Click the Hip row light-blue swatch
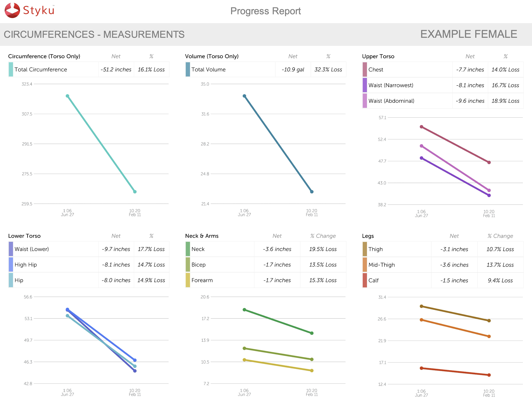 click(11, 280)
